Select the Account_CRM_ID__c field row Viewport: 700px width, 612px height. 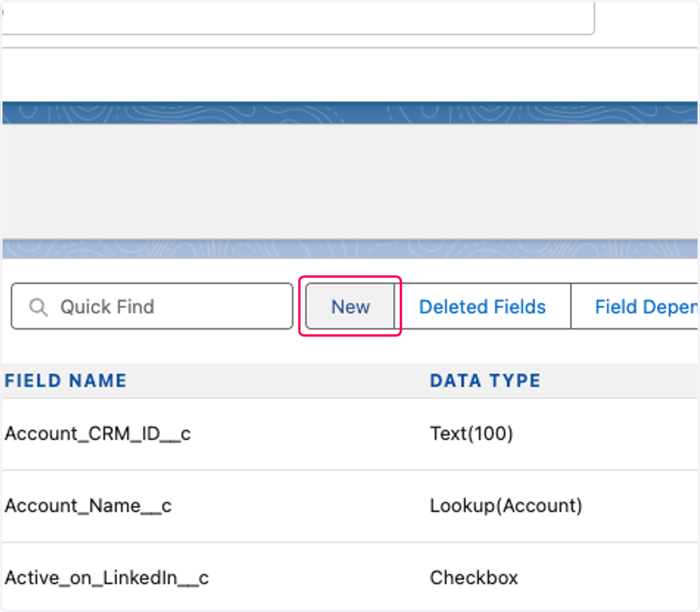coord(350,434)
